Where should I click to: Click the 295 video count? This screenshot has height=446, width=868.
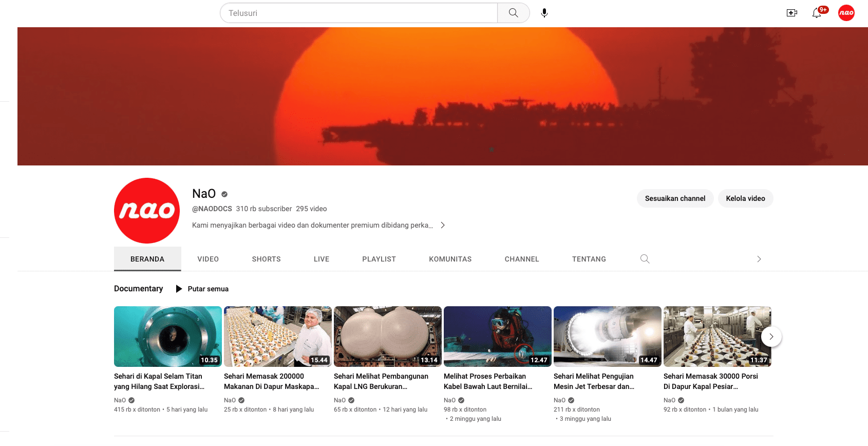click(311, 209)
